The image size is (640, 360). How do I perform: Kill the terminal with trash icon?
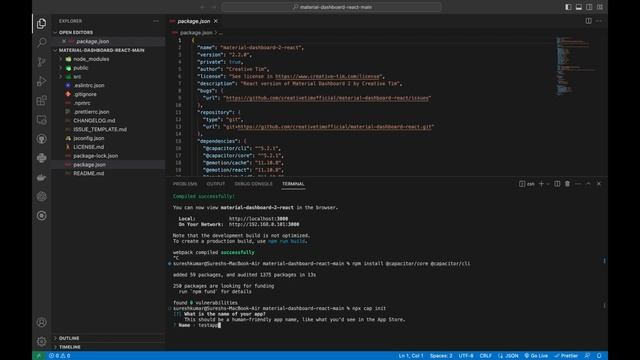(x=567, y=184)
